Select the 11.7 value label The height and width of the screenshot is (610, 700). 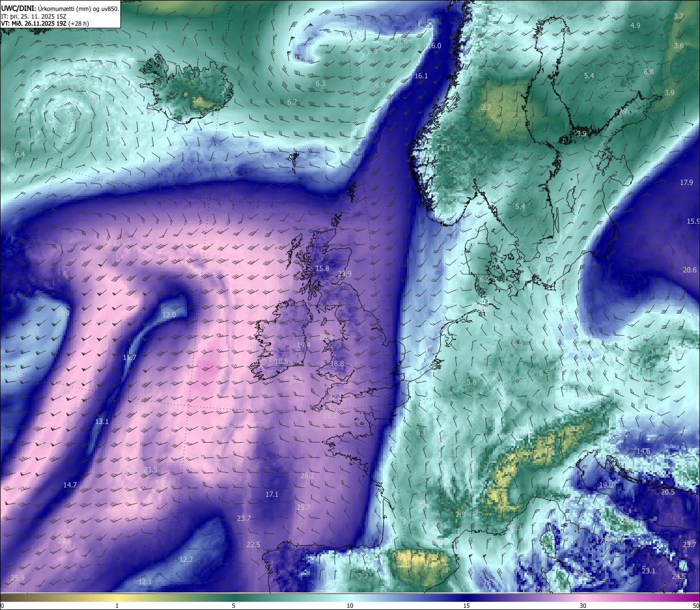[130, 358]
